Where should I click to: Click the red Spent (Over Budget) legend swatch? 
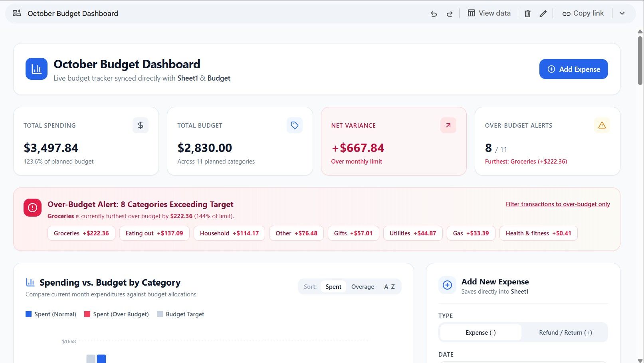coord(87,314)
